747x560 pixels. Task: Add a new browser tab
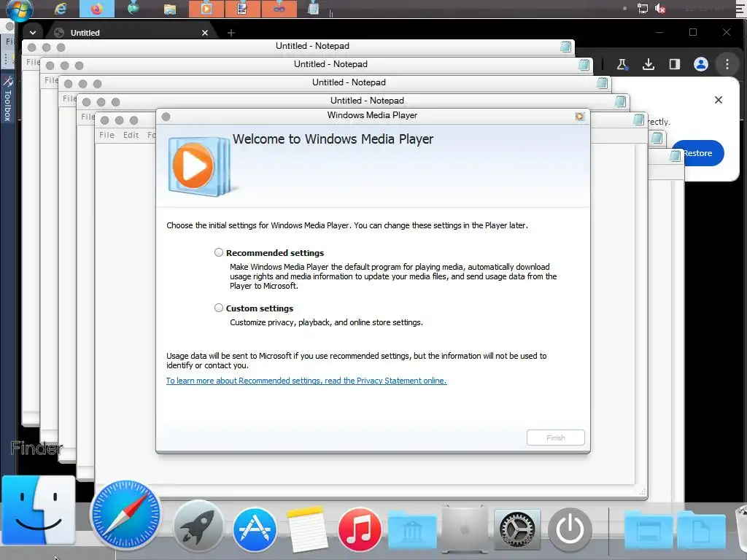coord(231,33)
